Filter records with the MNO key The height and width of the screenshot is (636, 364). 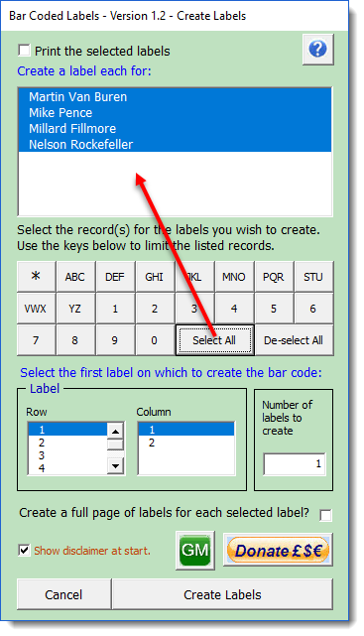tap(234, 277)
